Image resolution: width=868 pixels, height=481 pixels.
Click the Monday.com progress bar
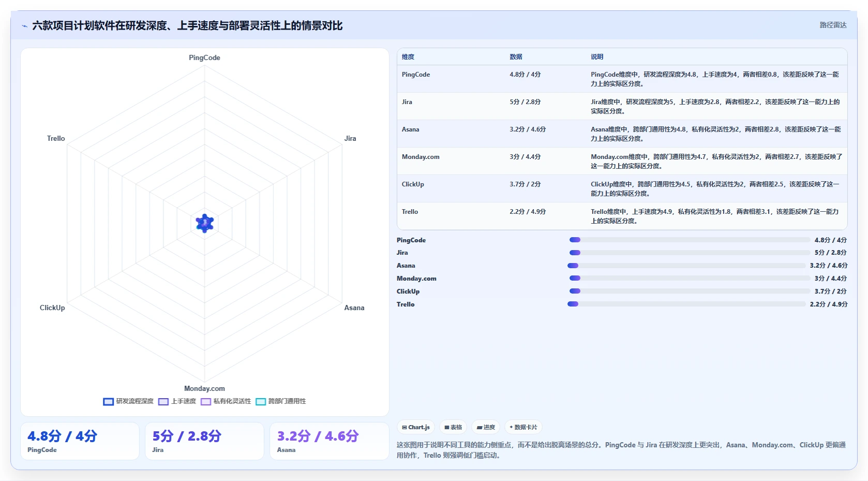click(x=690, y=278)
